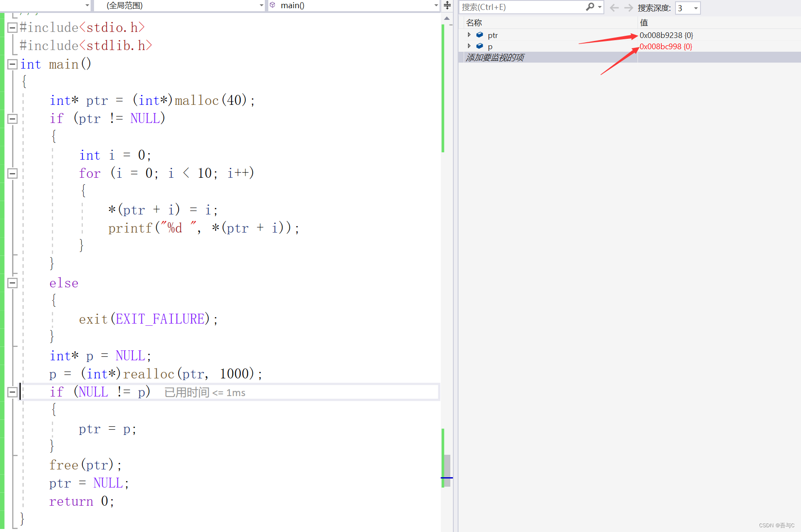This screenshot has height=532, width=801.
Task: Collapse the for loop block
Action: [x=13, y=173]
